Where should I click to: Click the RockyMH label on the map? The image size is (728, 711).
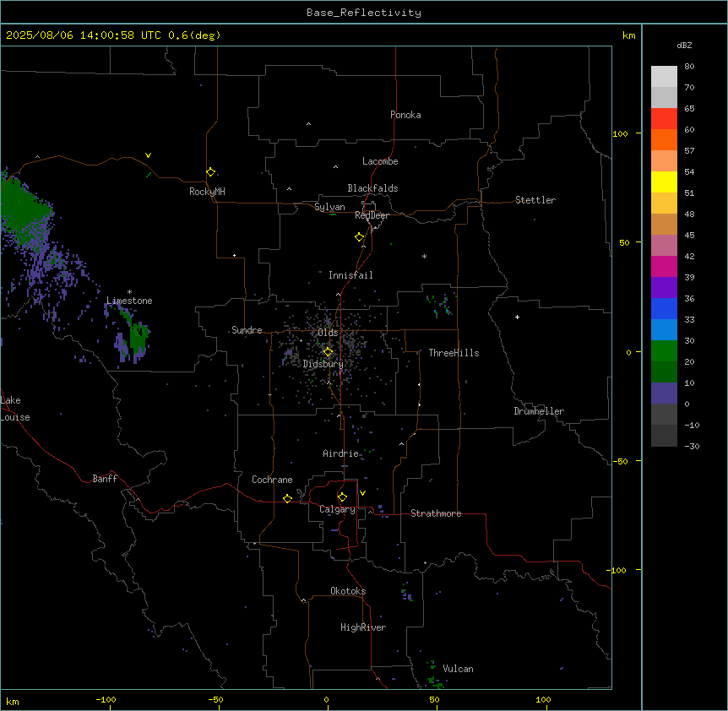[x=207, y=192]
